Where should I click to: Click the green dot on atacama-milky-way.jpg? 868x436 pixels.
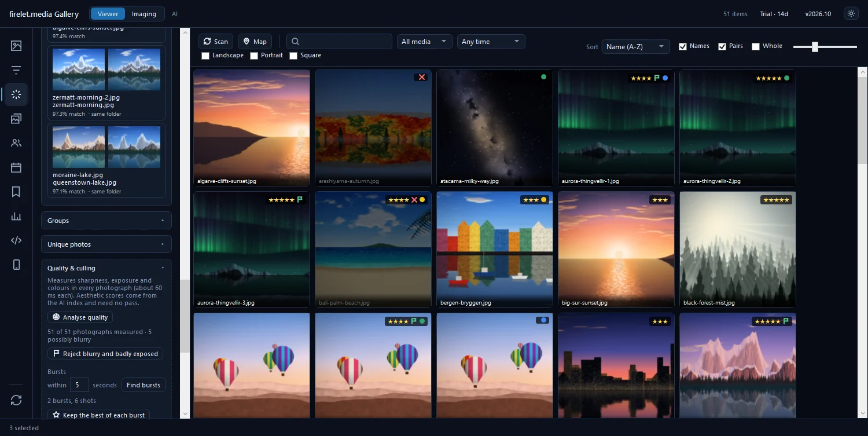pos(543,76)
